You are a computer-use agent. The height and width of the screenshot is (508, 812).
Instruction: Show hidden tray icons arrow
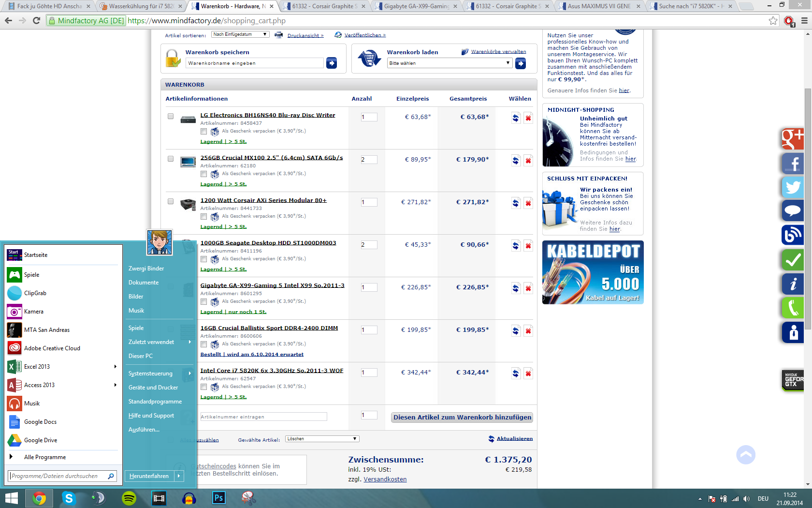(x=700, y=499)
